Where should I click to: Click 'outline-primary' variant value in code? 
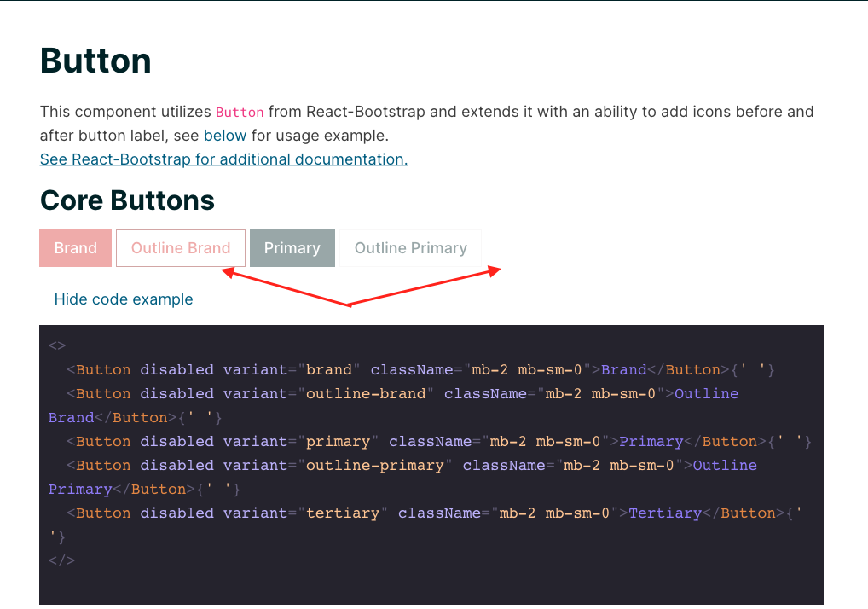375,466
